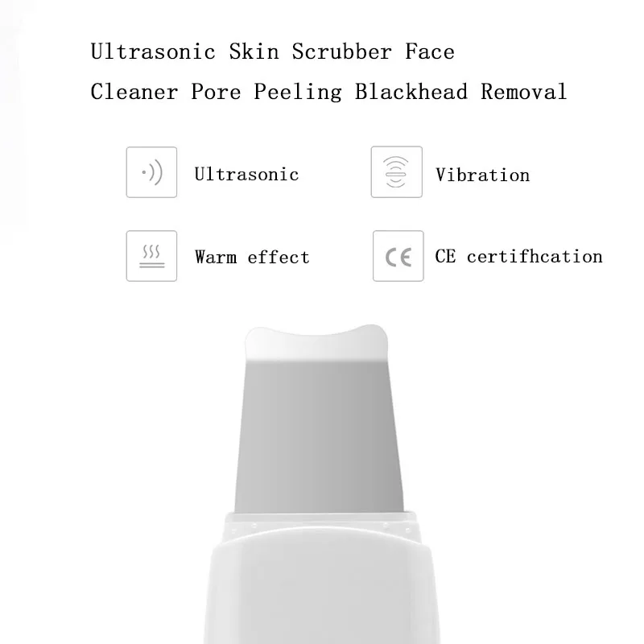Click the "Vibration" feature label

[482, 175]
